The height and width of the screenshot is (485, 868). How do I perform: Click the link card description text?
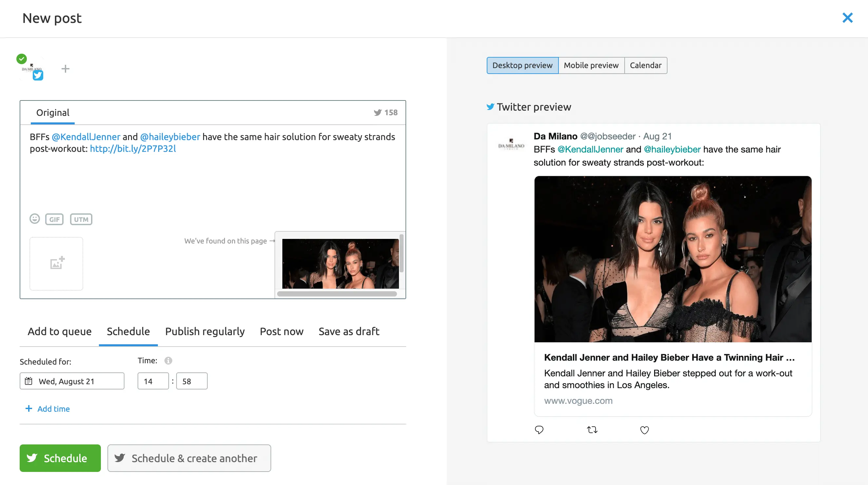coord(668,379)
